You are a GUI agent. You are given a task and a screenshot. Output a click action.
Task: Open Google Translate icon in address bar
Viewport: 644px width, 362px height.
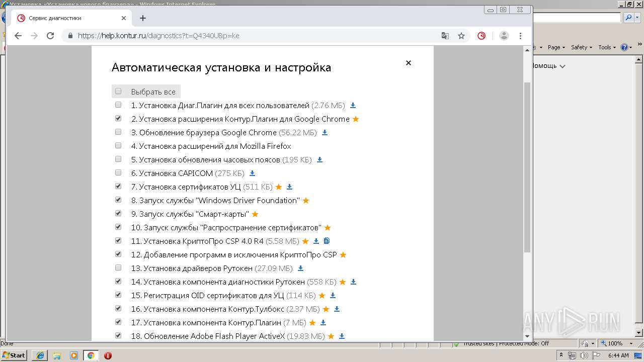tap(445, 36)
